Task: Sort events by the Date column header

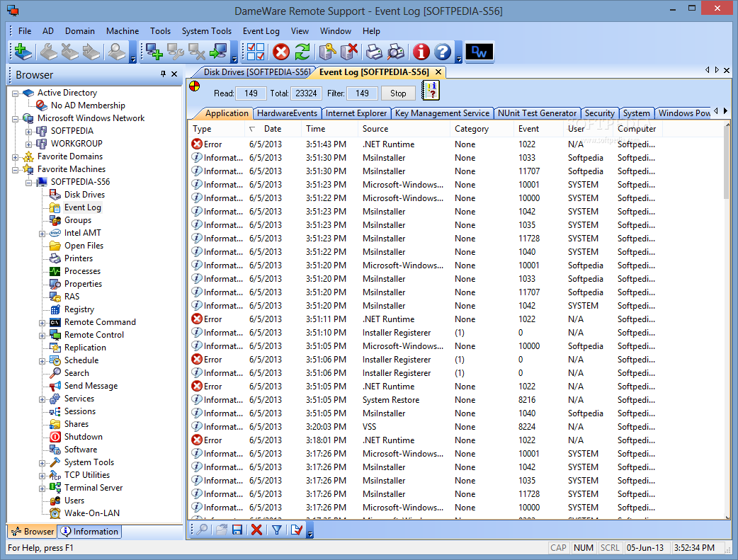Action: pos(273,128)
